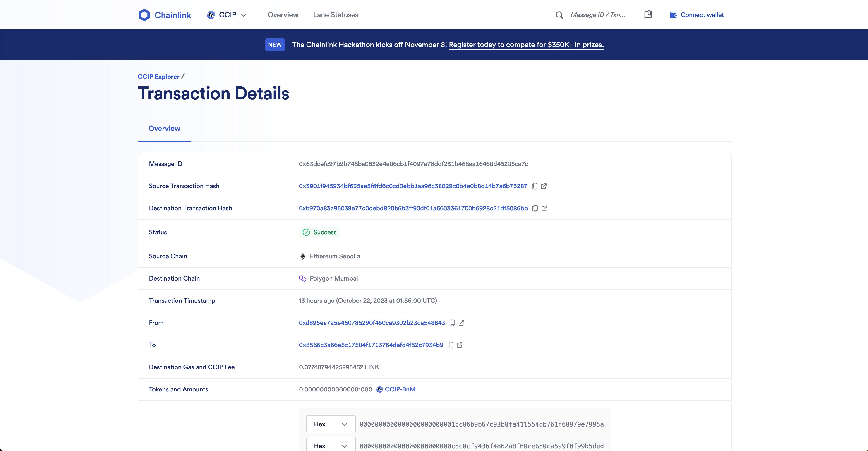Open To address in external explorer

tap(460, 345)
